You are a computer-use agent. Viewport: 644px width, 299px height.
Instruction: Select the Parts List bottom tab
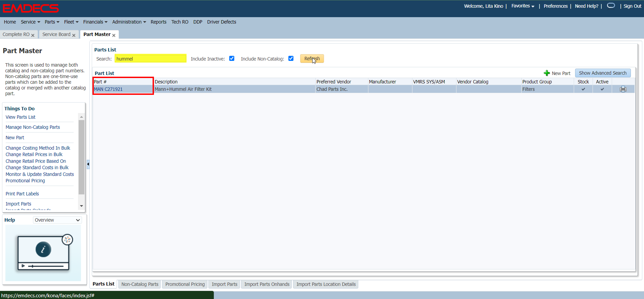[x=104, y=284]
